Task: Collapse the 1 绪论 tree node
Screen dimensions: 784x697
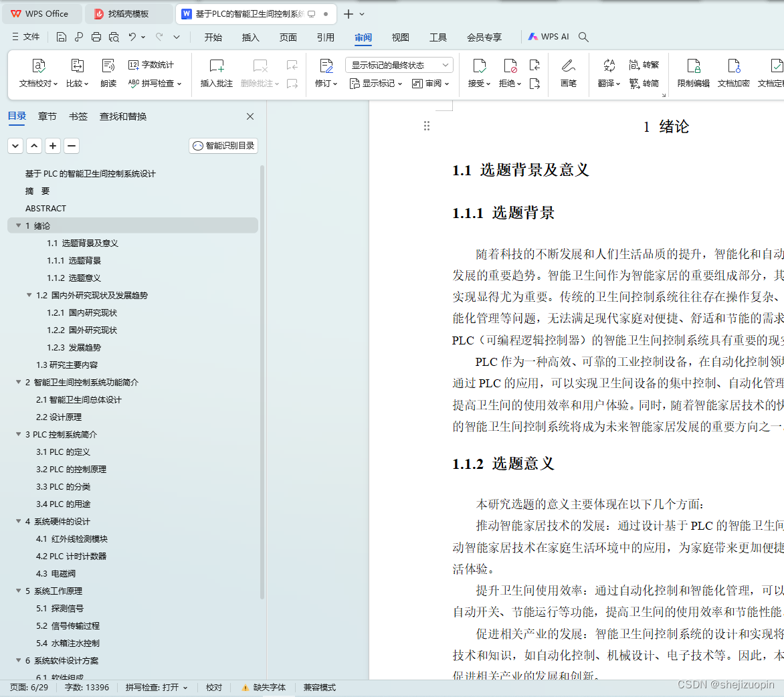Action: tap(19, 225)
